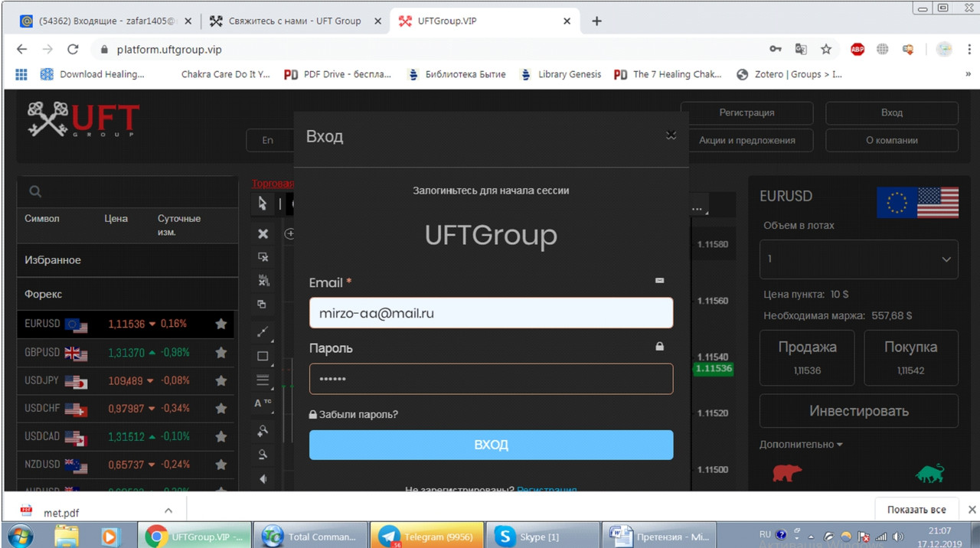Open the En language selector
Screen dimensions: 980x548
coord(269,140)
